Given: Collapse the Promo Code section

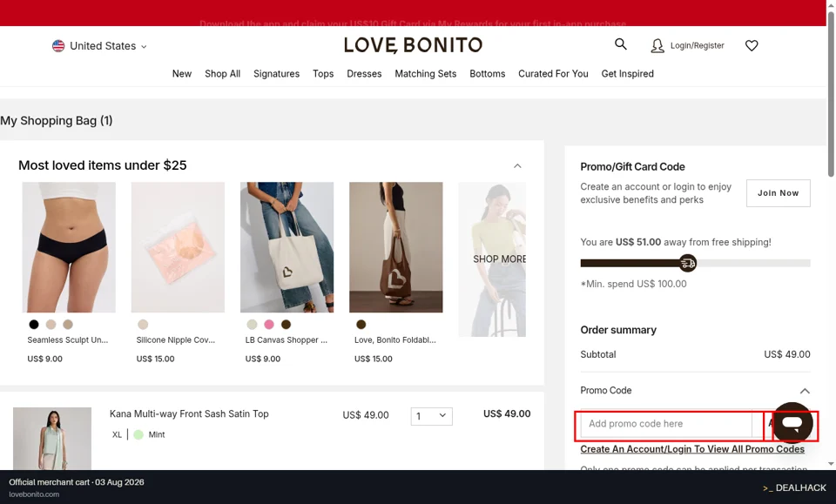Looking at the screenshot, I should pos(805,391).
